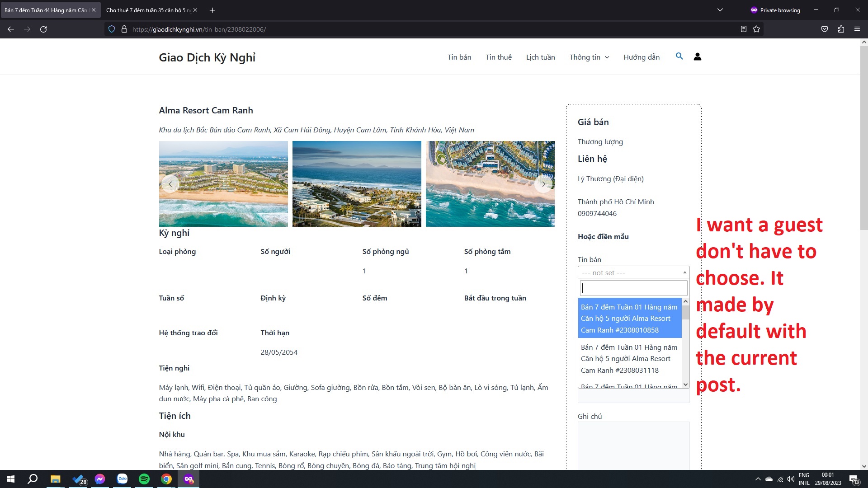Show next photo in the carousel
The width and height of the screenshot is (868, 488).
(x=543, y=184)
